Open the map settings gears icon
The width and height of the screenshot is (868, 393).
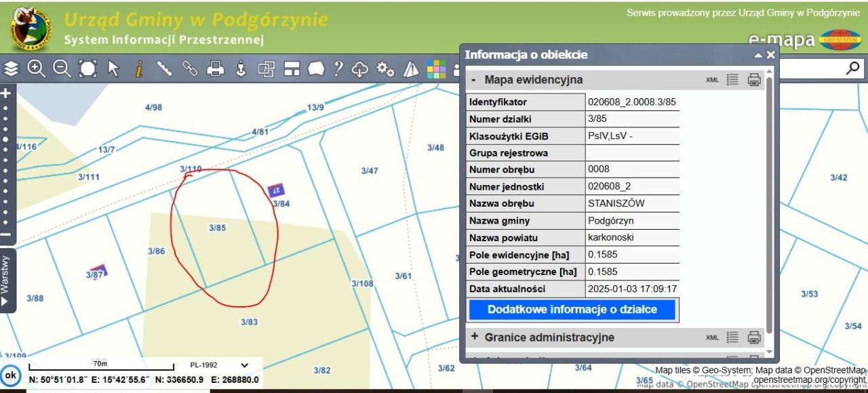384,68
